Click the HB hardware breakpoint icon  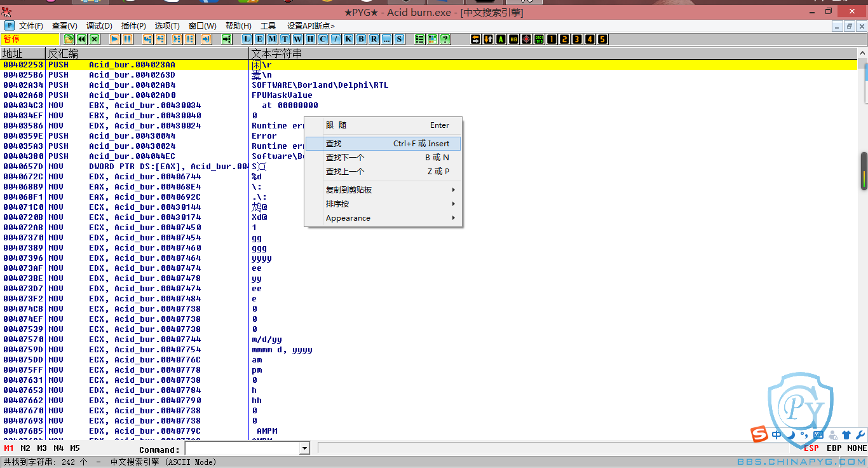pyautogui.click(x=514, y=39)
